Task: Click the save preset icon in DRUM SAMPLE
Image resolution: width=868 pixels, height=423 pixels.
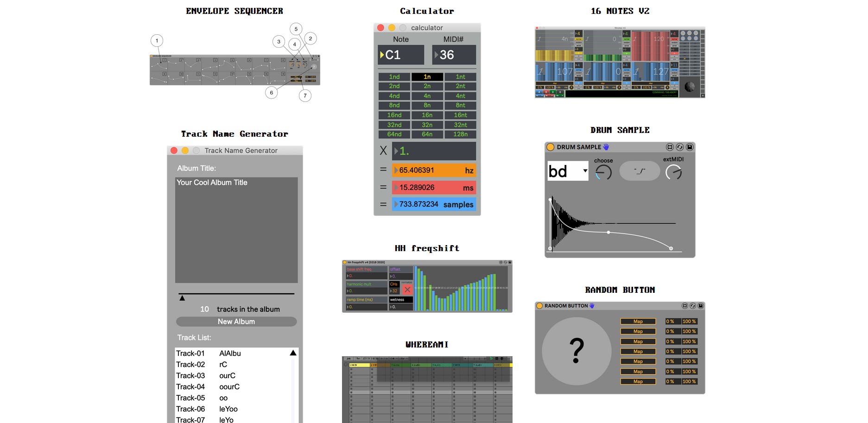Action: [690, 147]
